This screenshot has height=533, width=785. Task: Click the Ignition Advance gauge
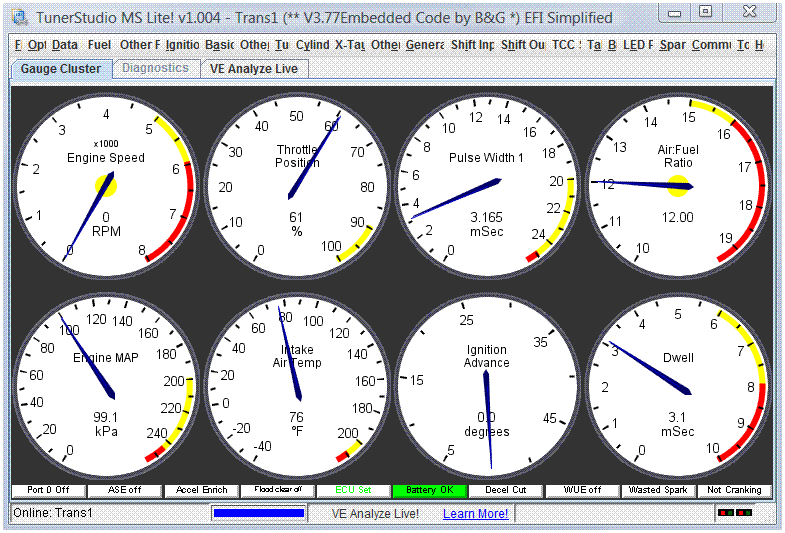tap(487, 386)
